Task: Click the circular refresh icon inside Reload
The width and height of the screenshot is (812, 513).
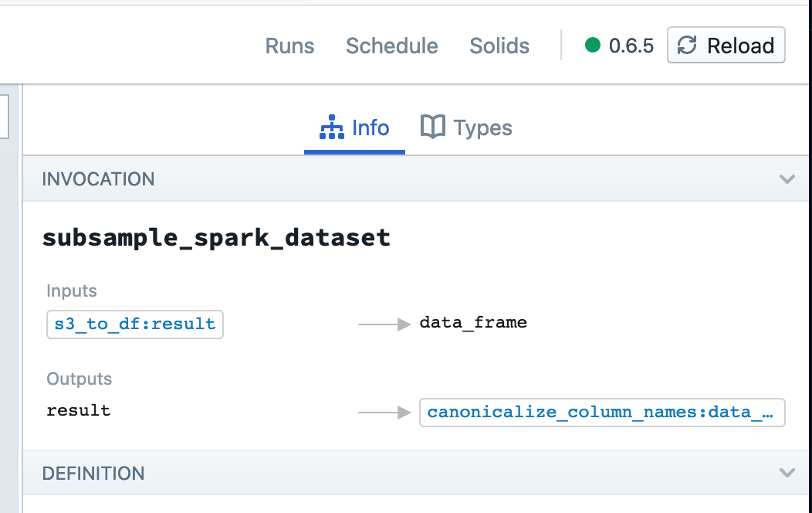Action: click(x=687, y=45)
